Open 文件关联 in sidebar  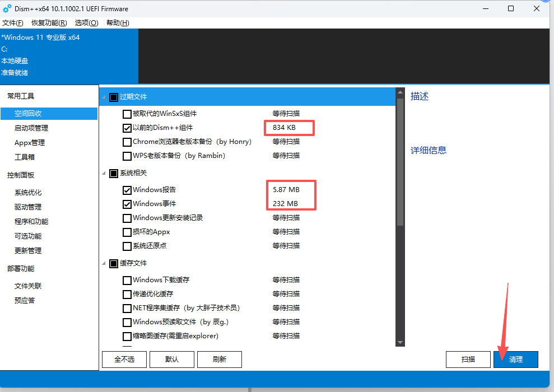tap(28, 286)
